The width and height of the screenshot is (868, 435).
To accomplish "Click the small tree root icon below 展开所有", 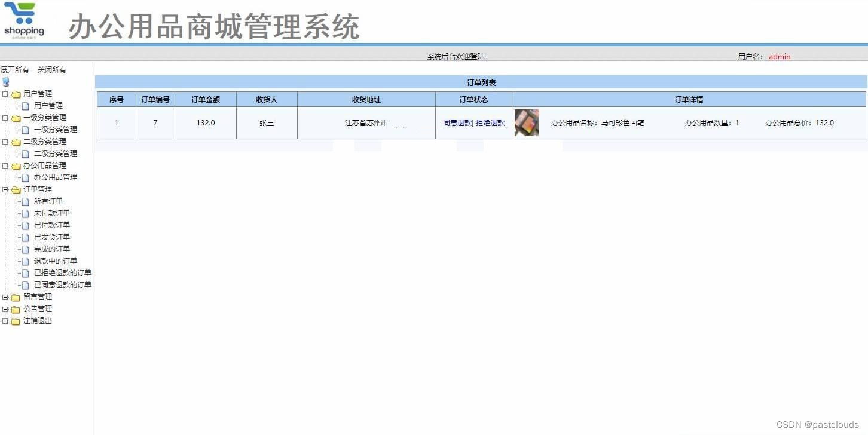I will pos(5,81).
